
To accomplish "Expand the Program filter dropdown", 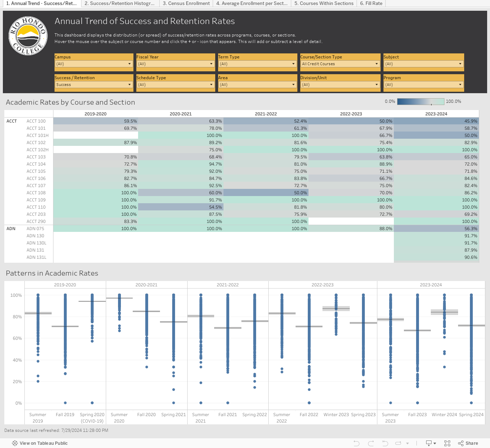I will [x=424, y=85].
